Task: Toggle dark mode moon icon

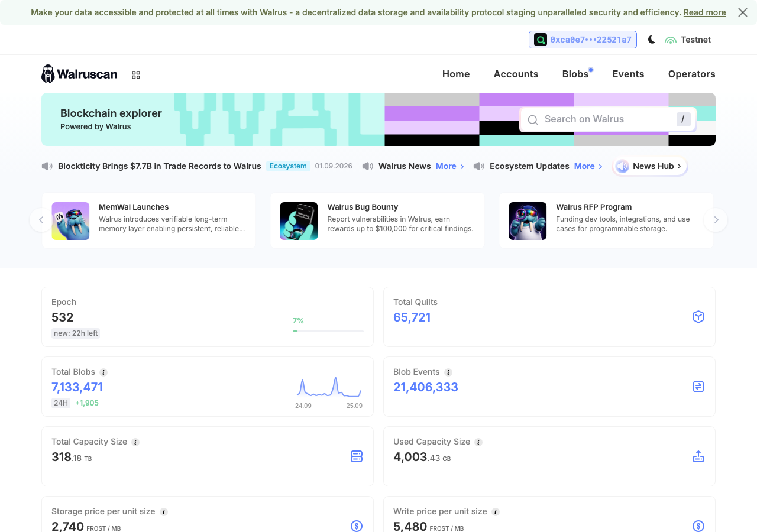Action: click(x=651, y=40)
